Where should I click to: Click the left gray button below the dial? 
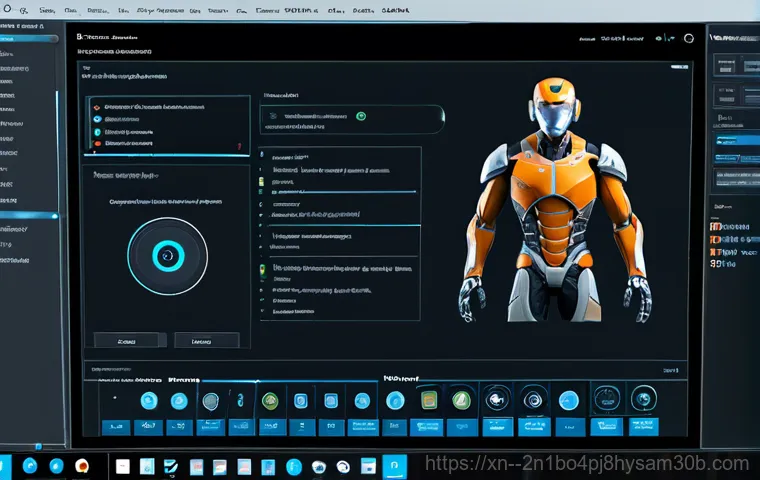[130, 341]
